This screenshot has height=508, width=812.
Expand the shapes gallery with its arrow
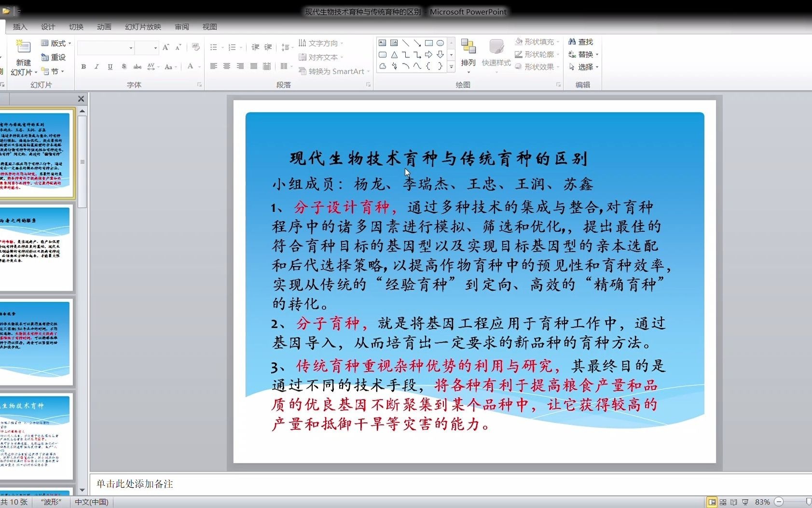coord(451,67)
